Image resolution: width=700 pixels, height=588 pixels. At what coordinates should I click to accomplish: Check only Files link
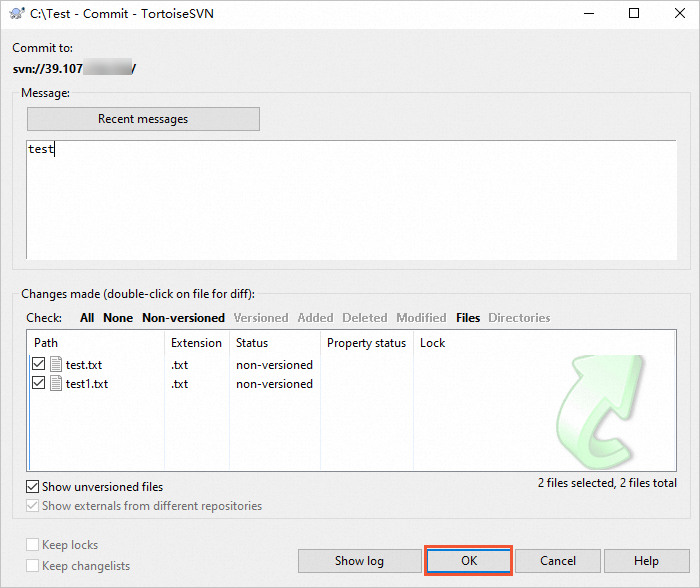click(x=468, y=317)
